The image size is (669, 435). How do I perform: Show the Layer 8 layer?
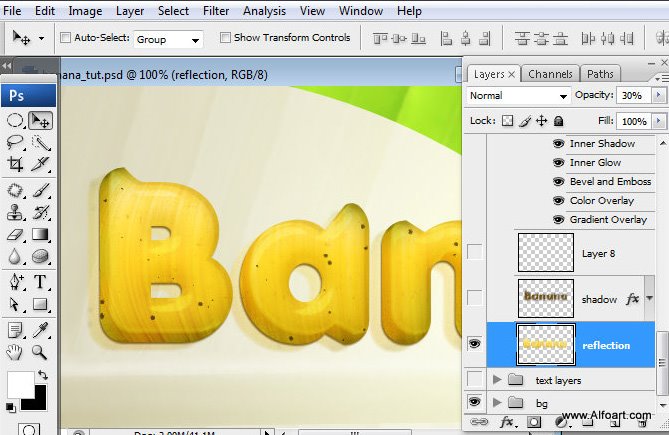[474, 252]
